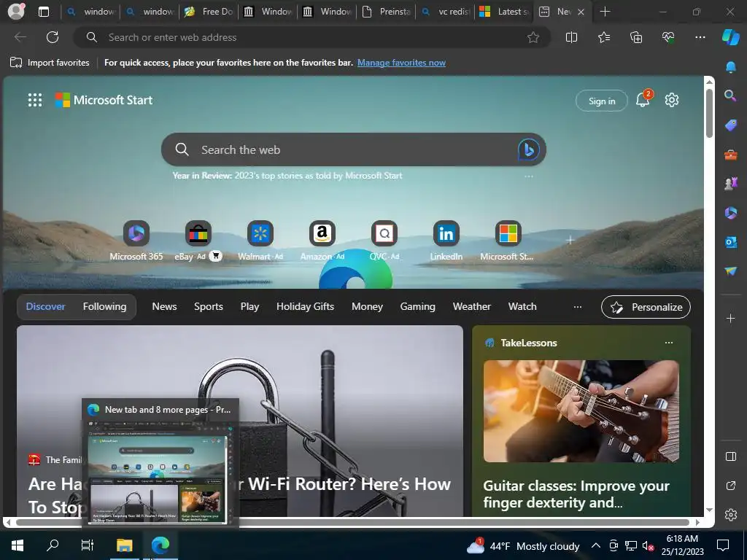Switch to the vc redist tab

(x=446, y=12)
